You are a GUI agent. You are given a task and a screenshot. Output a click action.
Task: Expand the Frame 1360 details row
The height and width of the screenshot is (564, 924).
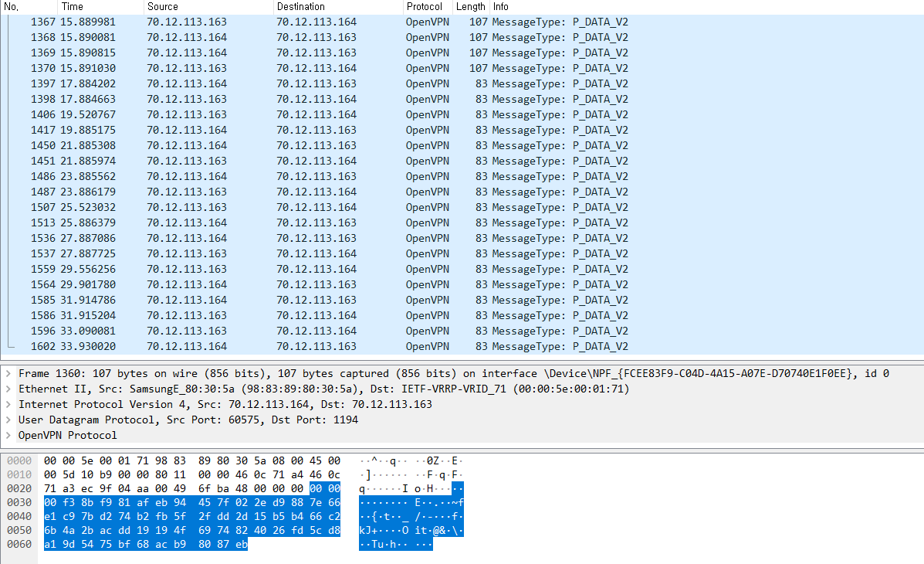8,373
